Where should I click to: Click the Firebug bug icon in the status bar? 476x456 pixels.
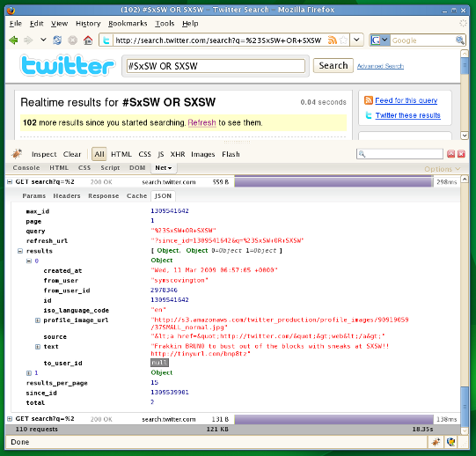coord(436,442)
